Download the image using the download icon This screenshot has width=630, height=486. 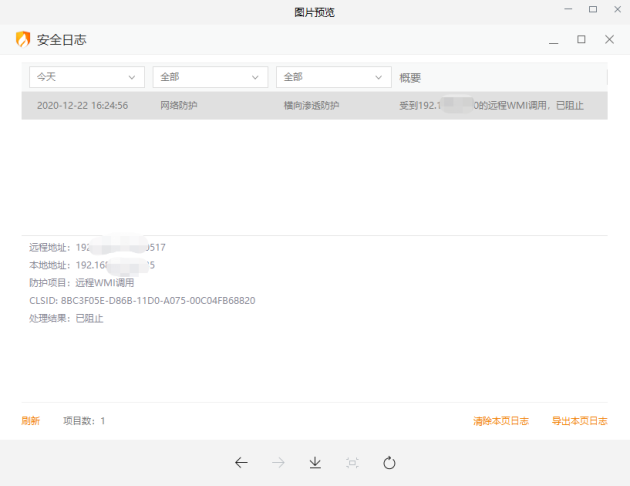click(x=315, y=463)
